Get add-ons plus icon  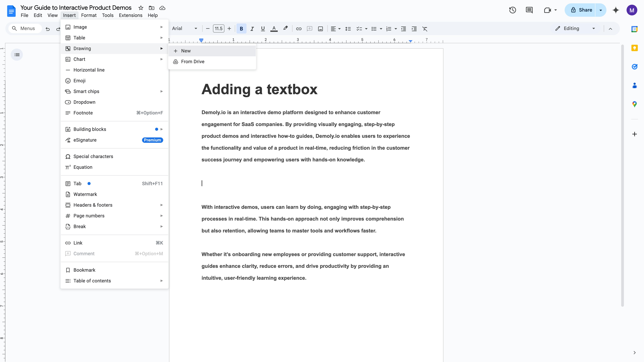[634, 134]
